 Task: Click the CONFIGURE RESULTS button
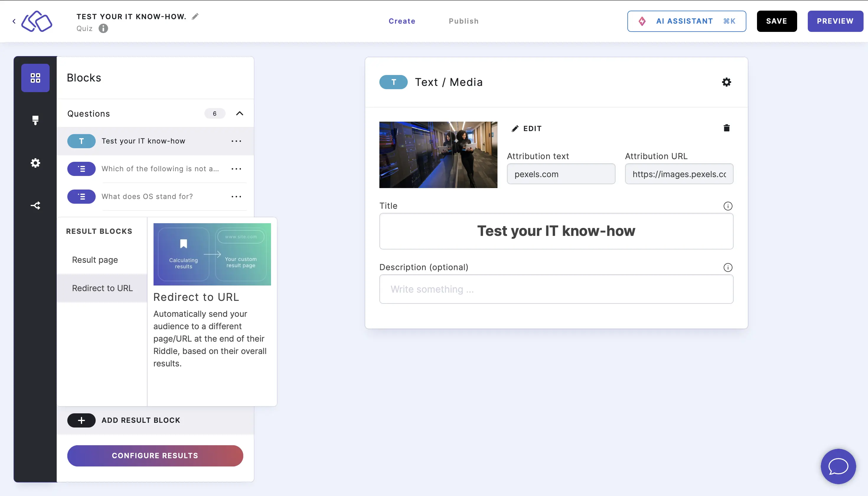[155, 456]
